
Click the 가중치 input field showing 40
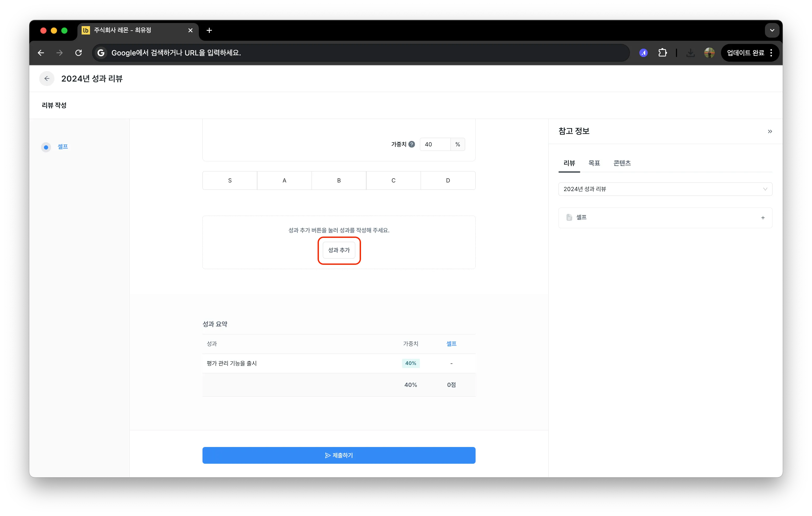coord(435,144)
